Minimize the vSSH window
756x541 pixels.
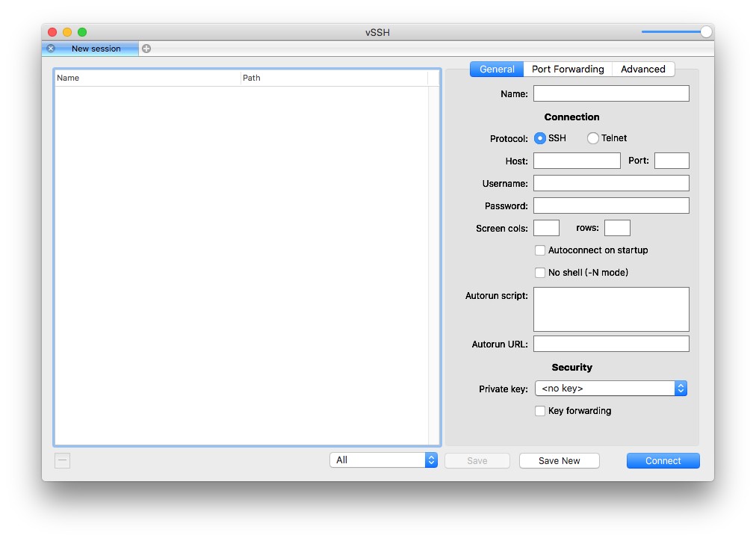[x=67, y=32]
